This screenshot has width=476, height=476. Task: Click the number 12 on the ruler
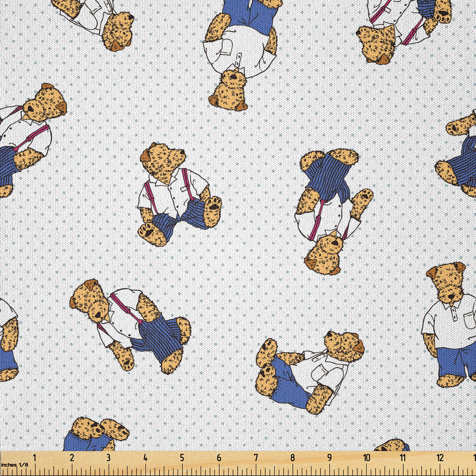coord(440,458)
